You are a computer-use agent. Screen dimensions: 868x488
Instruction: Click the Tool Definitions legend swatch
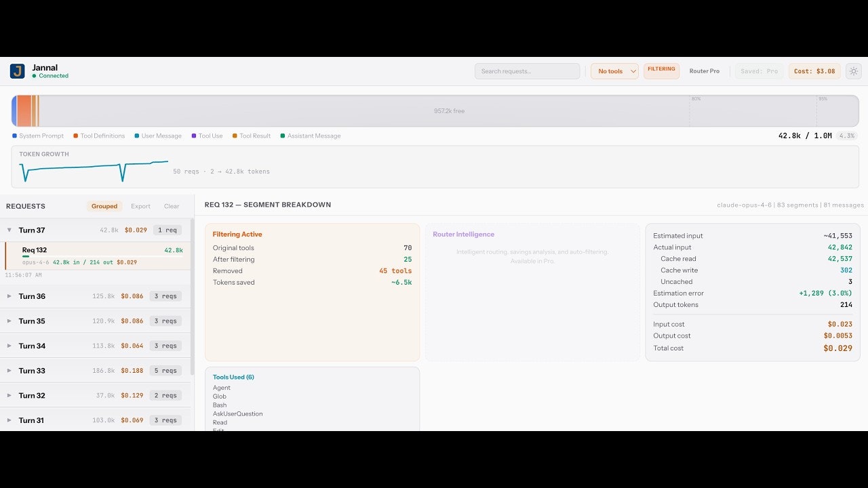coord(75,136)
